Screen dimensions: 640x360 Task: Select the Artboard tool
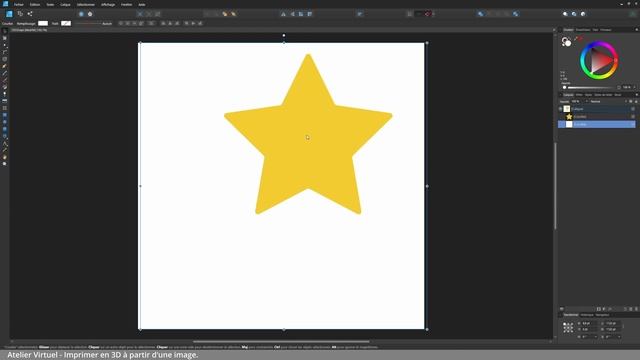click(4, 38)
